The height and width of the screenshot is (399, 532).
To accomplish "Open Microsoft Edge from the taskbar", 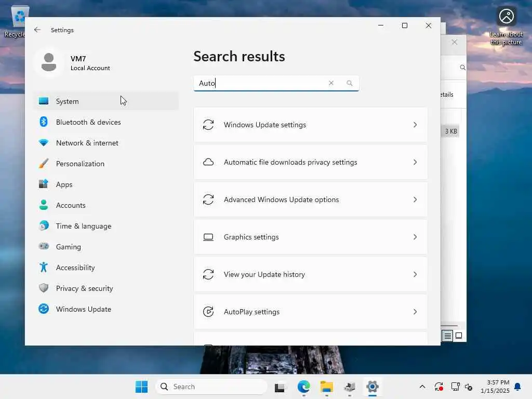I will 303,387.
